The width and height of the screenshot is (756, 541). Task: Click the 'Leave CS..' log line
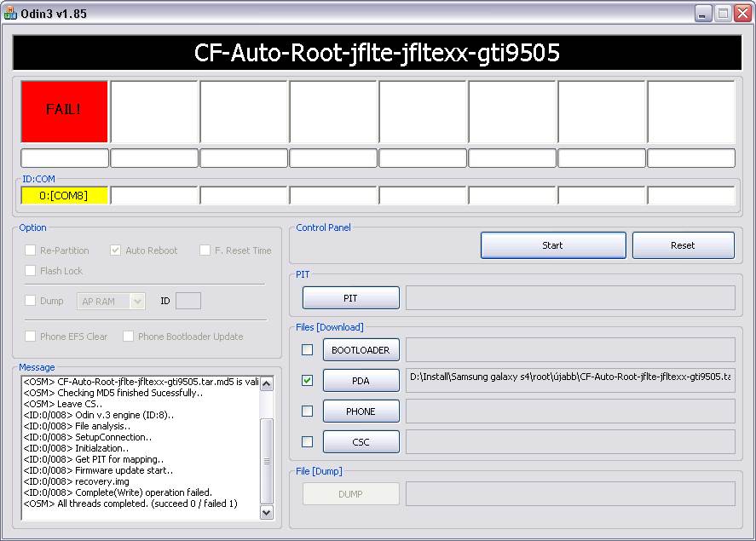tap(63, 404)
